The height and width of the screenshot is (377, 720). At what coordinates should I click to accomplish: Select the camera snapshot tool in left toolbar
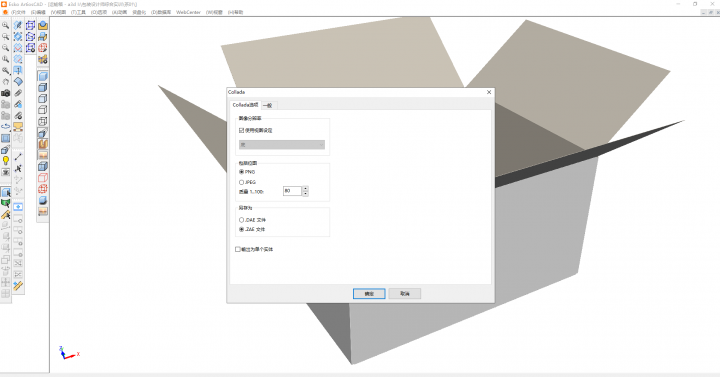pos(6,93)
